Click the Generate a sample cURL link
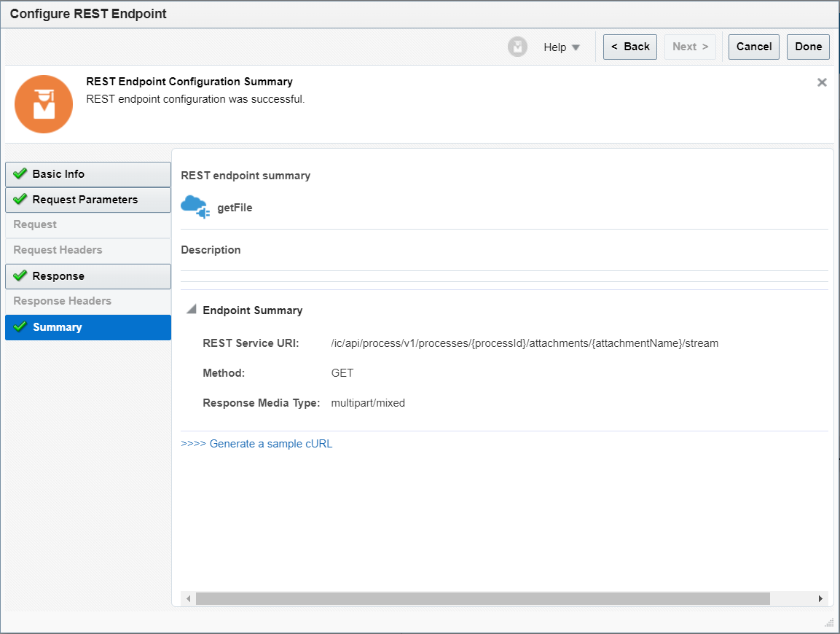The width and height of the screenshot is (840, 634). 270,443
